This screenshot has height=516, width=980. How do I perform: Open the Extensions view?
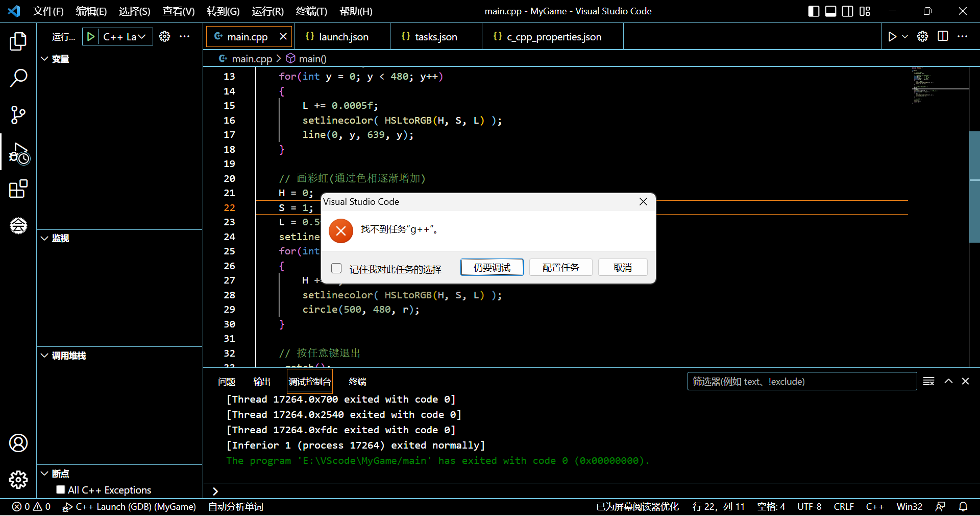pyautogui.click(x=18, y=189)
